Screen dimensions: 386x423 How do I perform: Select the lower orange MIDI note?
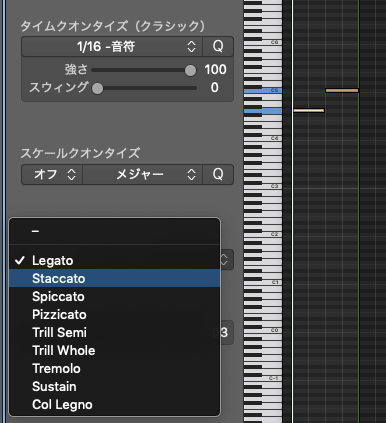[x=309, y=110]
